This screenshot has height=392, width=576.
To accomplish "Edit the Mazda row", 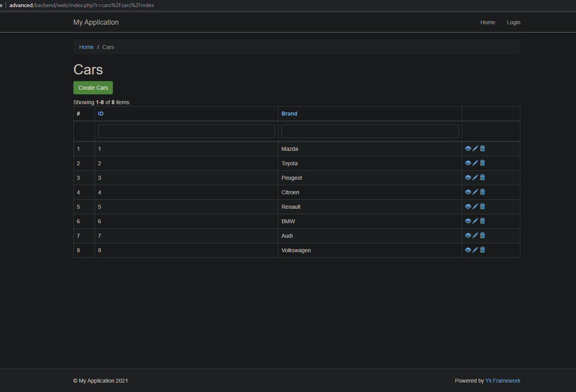I will coord(475,148).
